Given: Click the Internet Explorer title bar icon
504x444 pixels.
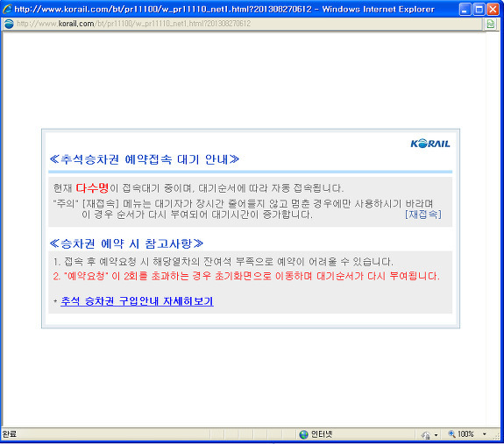Looking at the screenshot, I should pyautogui.click(x=7, y=9).
